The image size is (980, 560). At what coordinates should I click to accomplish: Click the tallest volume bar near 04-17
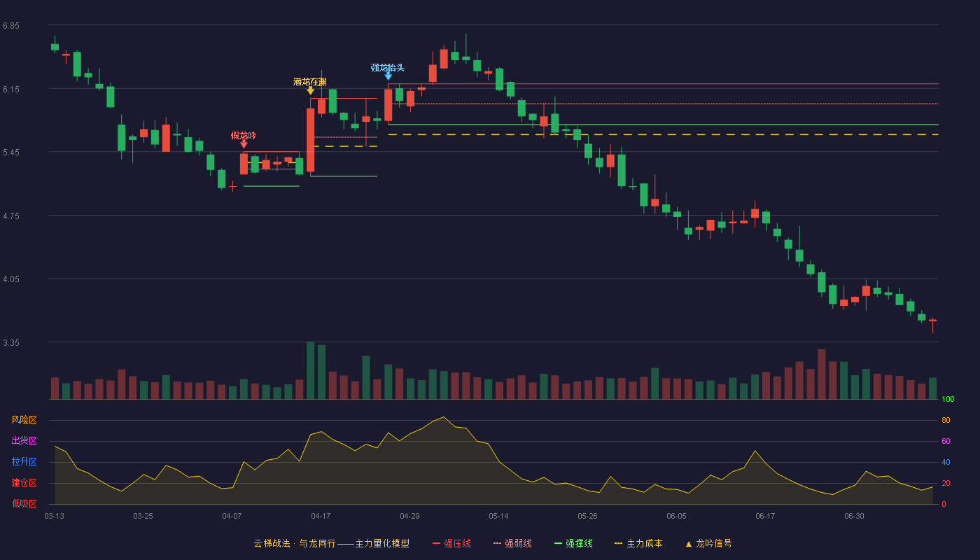(x=310, y=370)
